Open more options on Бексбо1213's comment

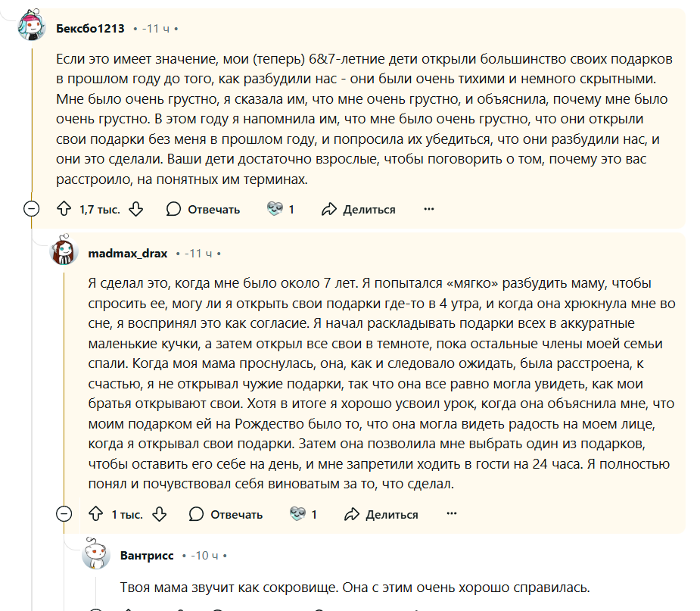pyautogui.click(x=429, y=209)
